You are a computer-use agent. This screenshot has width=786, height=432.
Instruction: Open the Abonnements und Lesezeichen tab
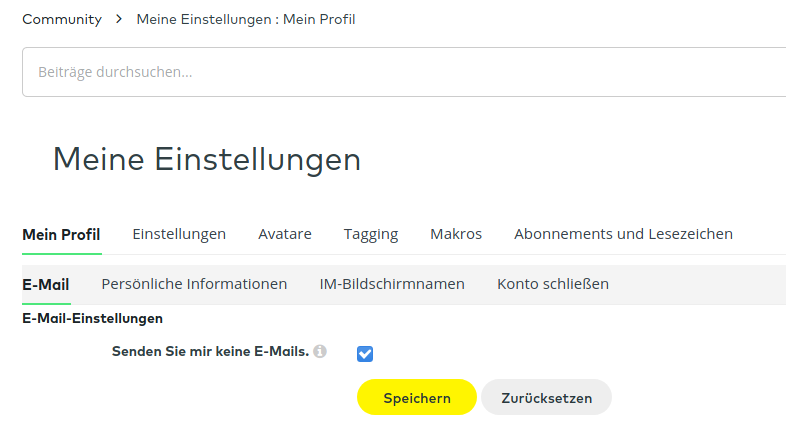[623, 234]
